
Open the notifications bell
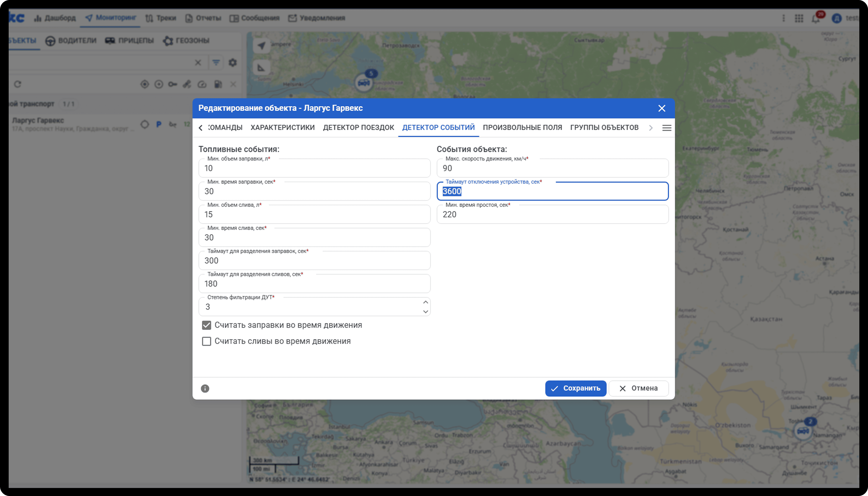[815, 18]
